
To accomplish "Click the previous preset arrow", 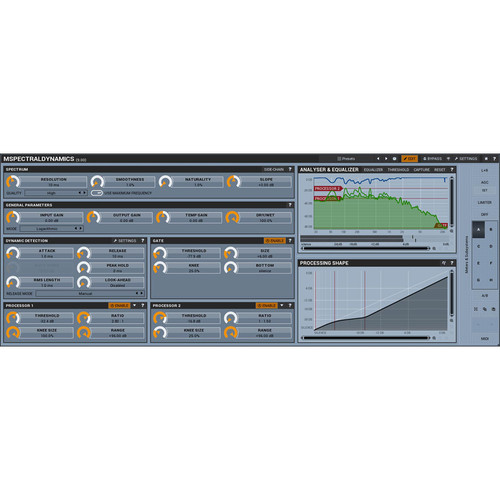I will coord(378,159).
